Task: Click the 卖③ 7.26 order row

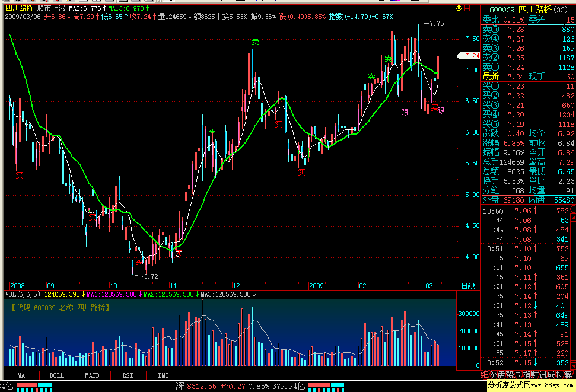Action: [528, 49]
